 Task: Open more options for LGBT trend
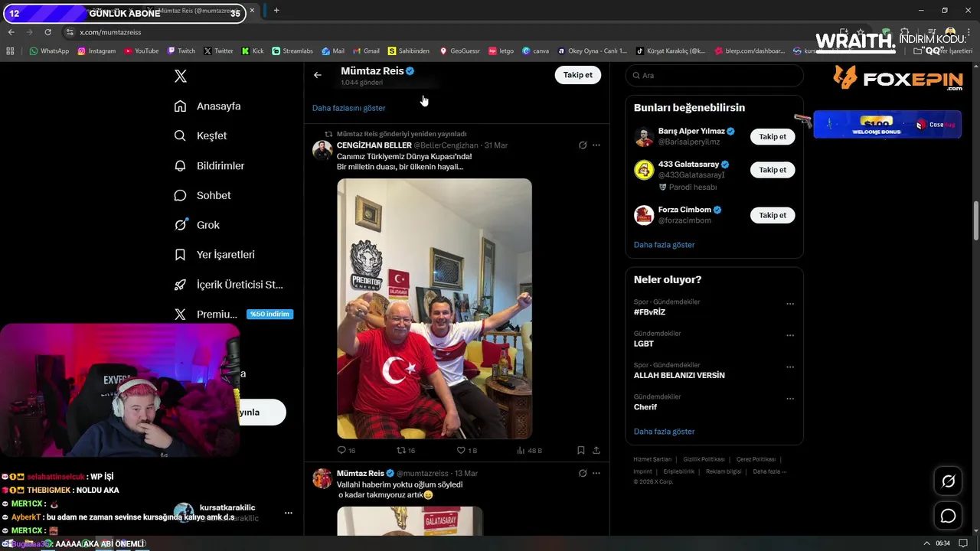pyautogui.click(x=790, y=335)
